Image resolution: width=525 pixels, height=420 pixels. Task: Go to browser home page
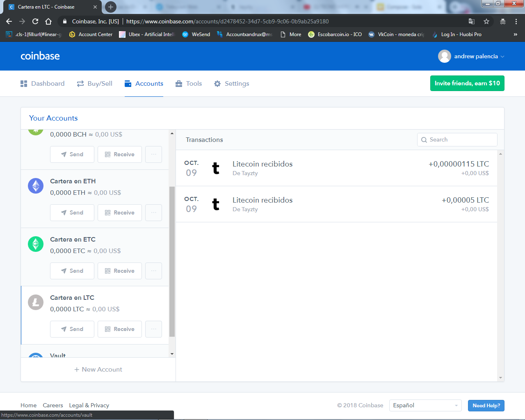click(48, 21)
